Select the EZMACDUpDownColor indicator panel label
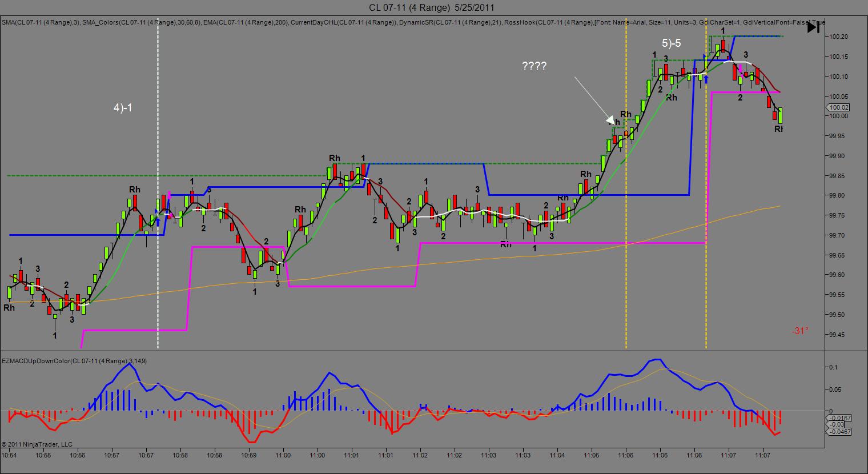 [74, 361]
